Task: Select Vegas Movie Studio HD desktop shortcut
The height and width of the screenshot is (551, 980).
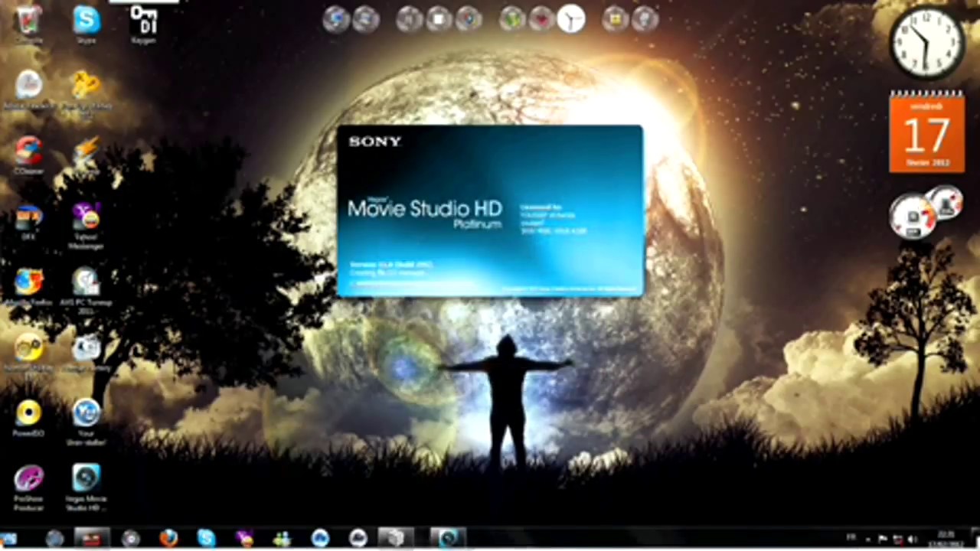Action: (x=86, y=487)
